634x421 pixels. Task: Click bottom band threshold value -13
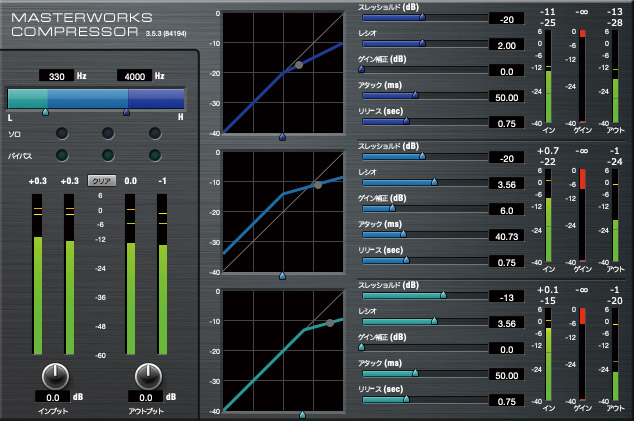(507, 297)
